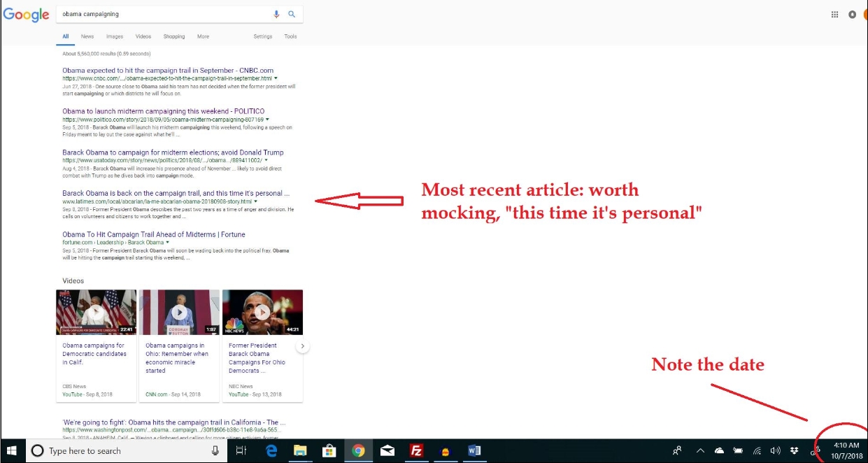The image size is (868, 463).
Task: Expand the Fortune result breadcrumb dropdown arrow
Action: pyautogui.click(x=168, y=243)
